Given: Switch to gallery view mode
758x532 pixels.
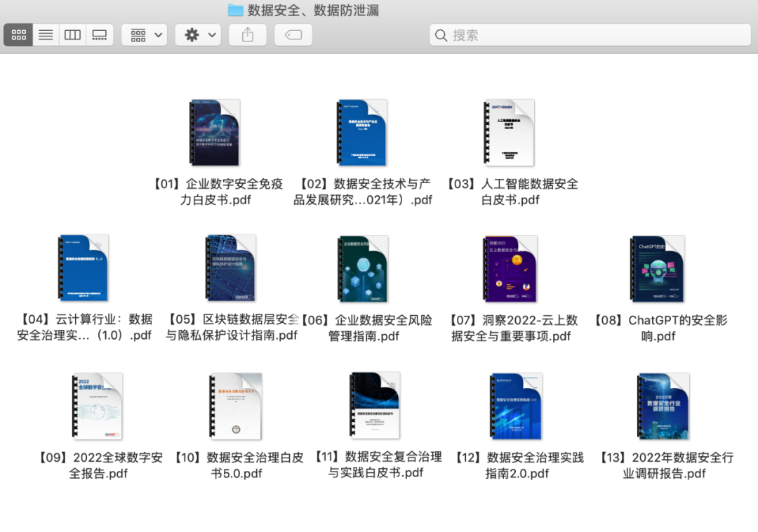Looking at the screenshot, I should pos(100,35).
